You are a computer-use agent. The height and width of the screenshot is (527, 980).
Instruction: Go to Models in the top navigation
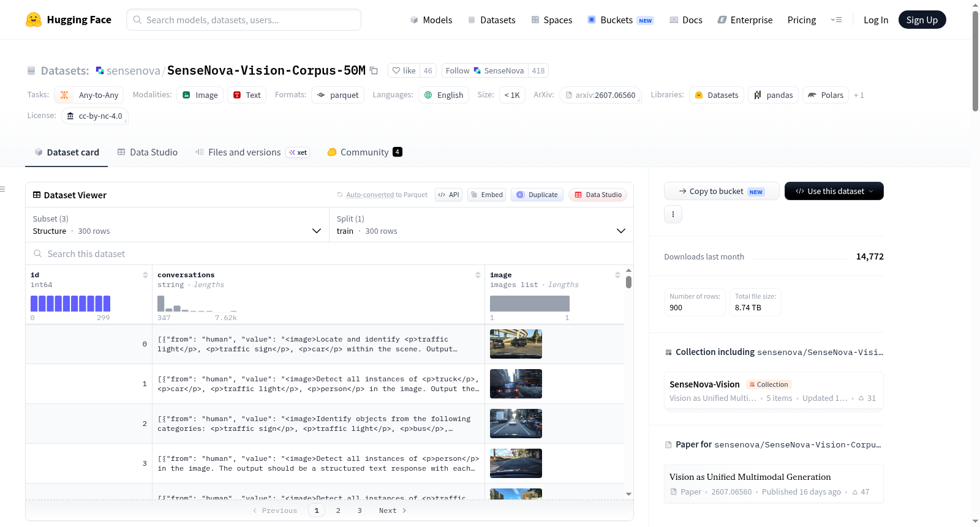tap(431, 20)
